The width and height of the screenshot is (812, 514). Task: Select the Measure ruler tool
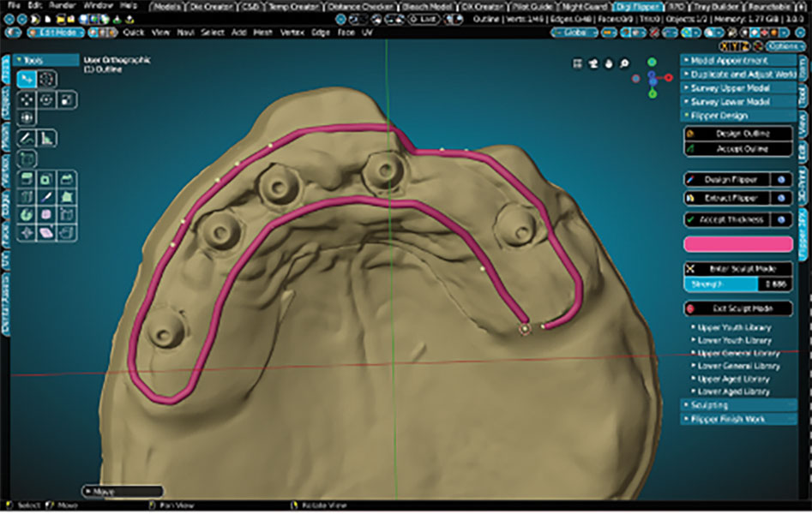pyautogui.click(x=46, y=137)
